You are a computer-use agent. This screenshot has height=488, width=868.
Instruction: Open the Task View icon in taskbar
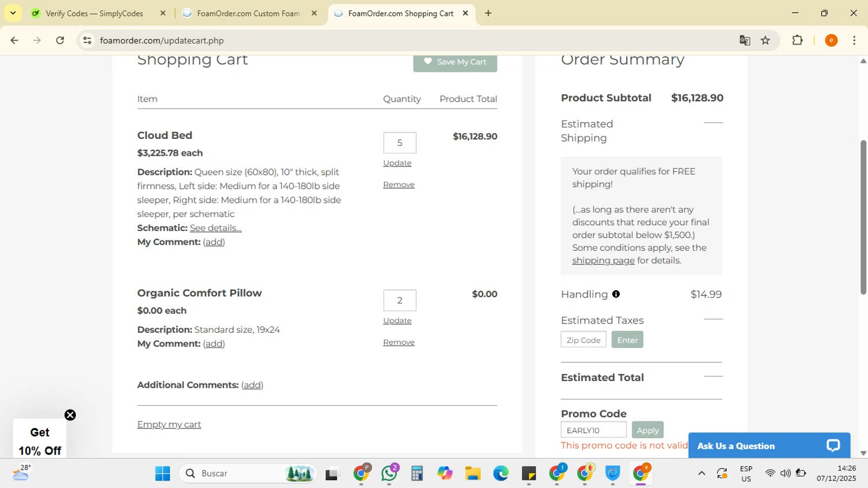click(x=332, y=474)
